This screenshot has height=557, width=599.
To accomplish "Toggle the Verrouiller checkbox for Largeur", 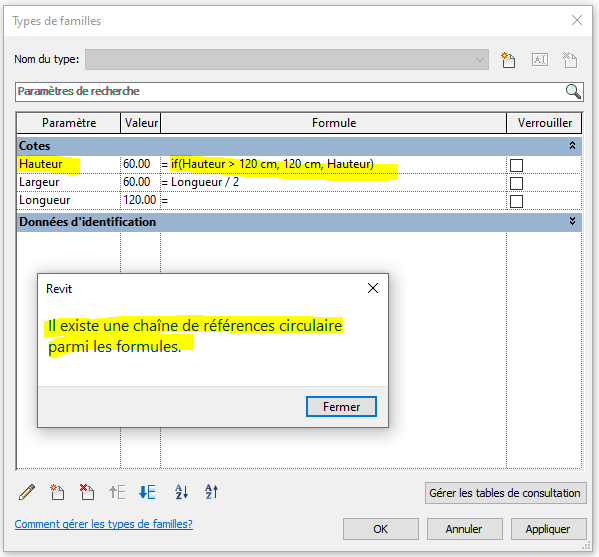I will click(x=516, y=183).
